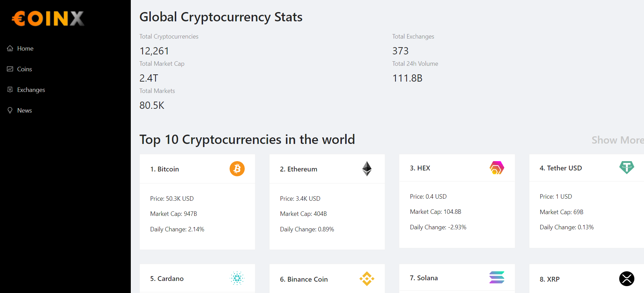The height and width of the screenshot is (293, 644).
Task: Click the Tether USD green logo
Action: click(627, 168)
